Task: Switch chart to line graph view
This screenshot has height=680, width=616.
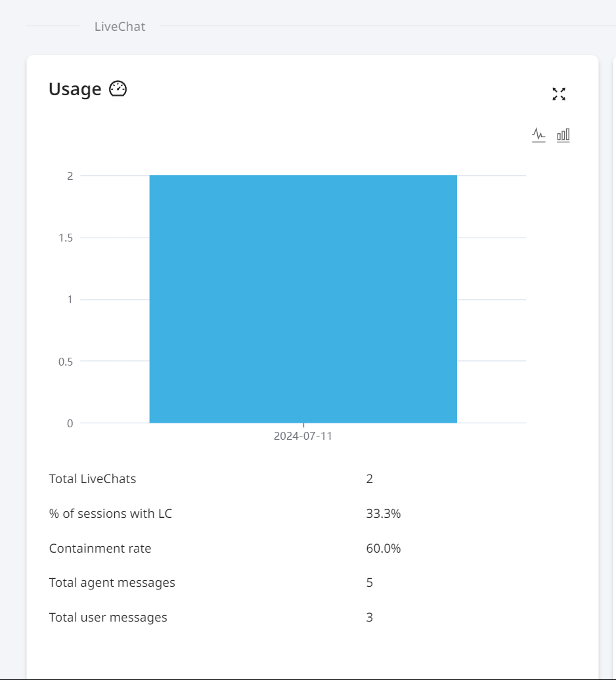Action: [539, 135]
